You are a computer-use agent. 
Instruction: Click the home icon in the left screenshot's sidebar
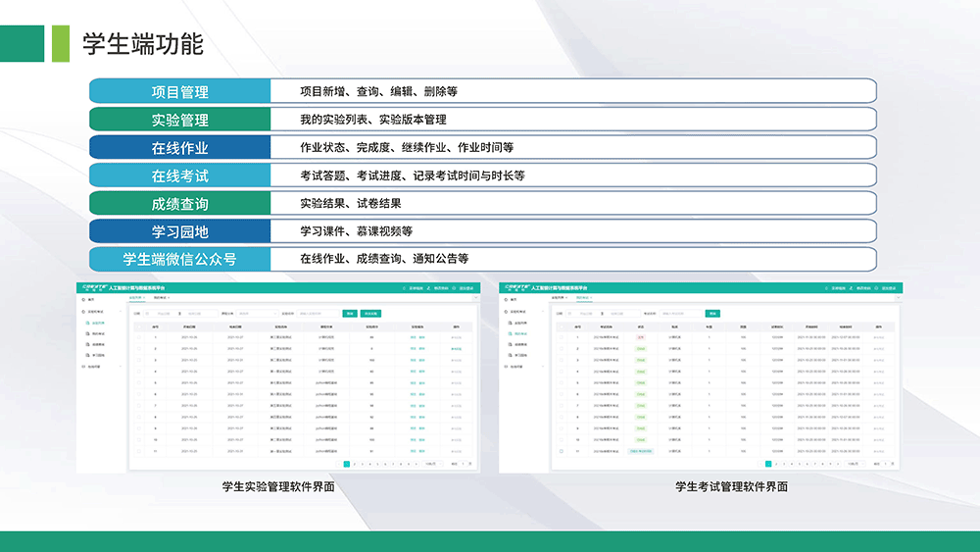(83, 299)
